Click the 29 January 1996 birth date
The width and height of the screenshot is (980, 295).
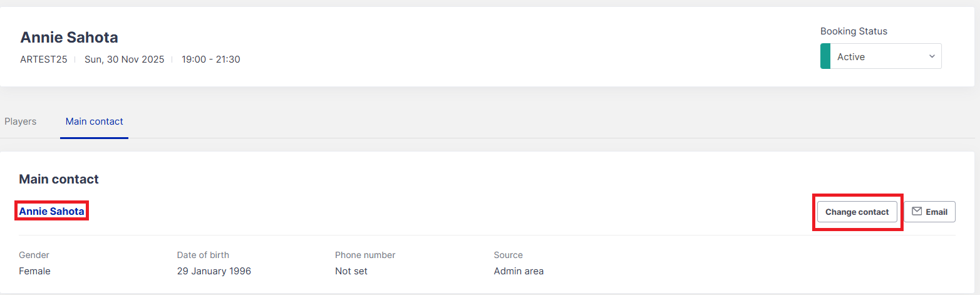point(214,271)
